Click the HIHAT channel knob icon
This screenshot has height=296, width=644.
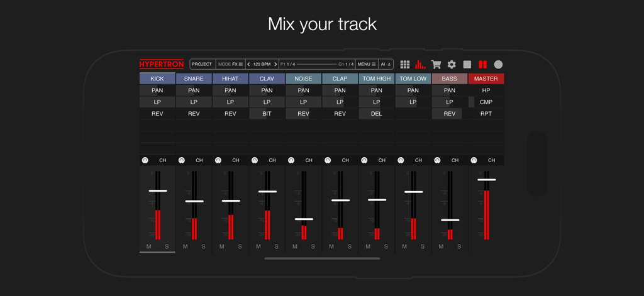click(218, 160)
